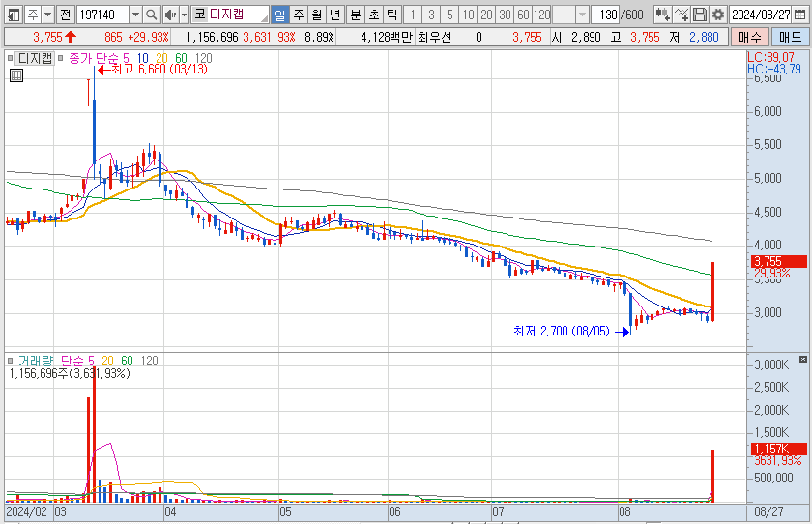
Task: Choose the 30 interval button
Action: point(505,15)
